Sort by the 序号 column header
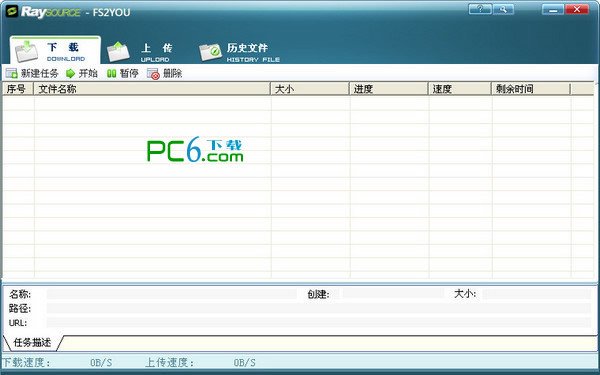600x375 pixels. [x=18, y=89]
